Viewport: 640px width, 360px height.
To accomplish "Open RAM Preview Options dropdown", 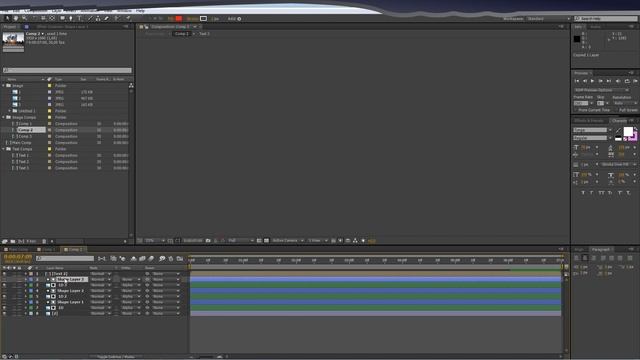I will (x=601, y=90).
